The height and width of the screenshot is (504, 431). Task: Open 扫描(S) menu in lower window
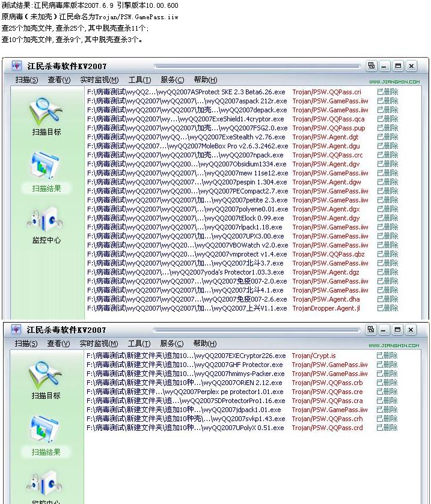click(x=26, y=343)
